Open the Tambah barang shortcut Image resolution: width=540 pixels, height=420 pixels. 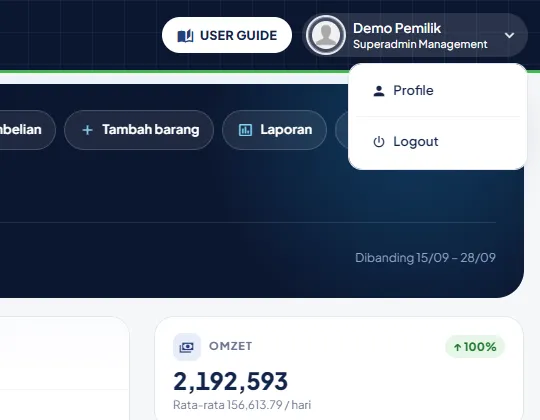pos(139,130)
